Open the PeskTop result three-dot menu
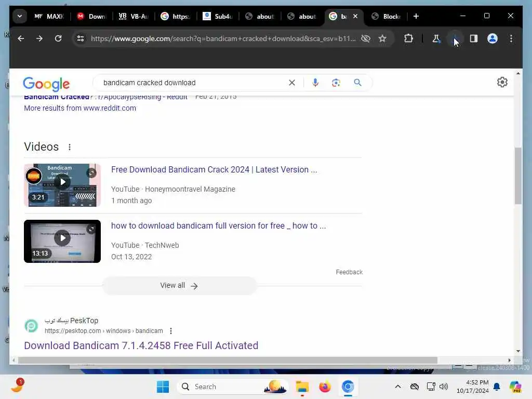The height and width of the screenshot is (399, 532). tap(170, 331)
